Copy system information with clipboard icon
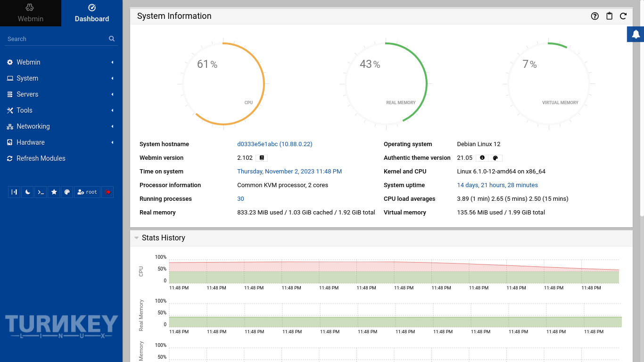 pos(609,16)
